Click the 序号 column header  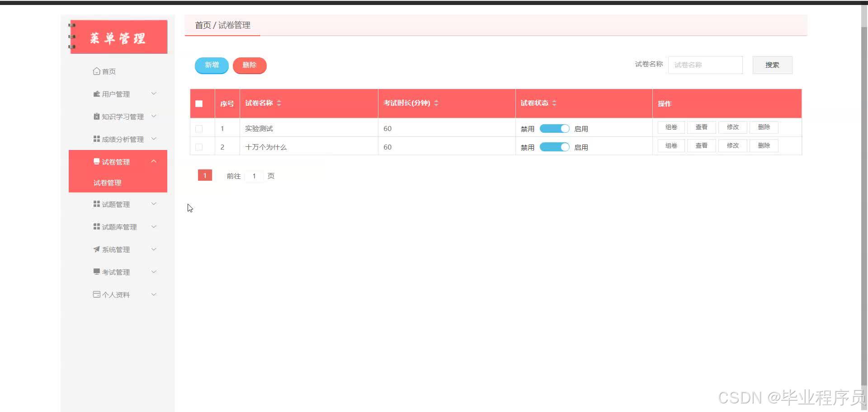click(x=227, y=103)
